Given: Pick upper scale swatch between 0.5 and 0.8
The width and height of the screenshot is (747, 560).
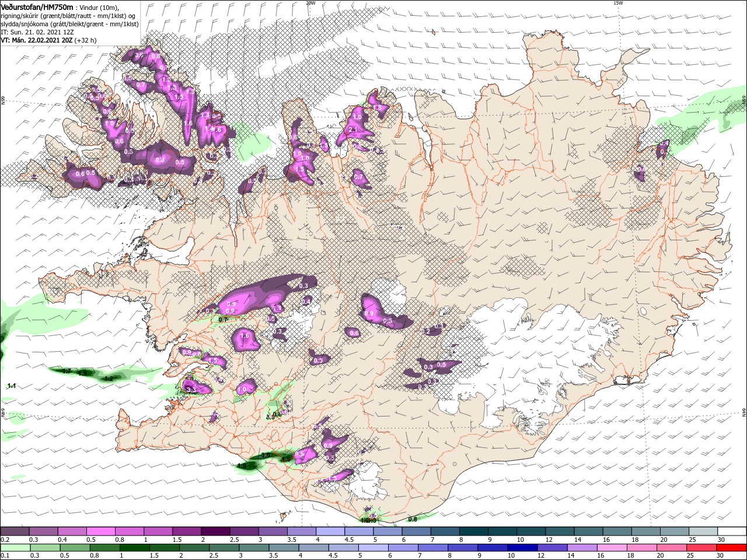Looking at the screenshot, I should tap(100, 531).
